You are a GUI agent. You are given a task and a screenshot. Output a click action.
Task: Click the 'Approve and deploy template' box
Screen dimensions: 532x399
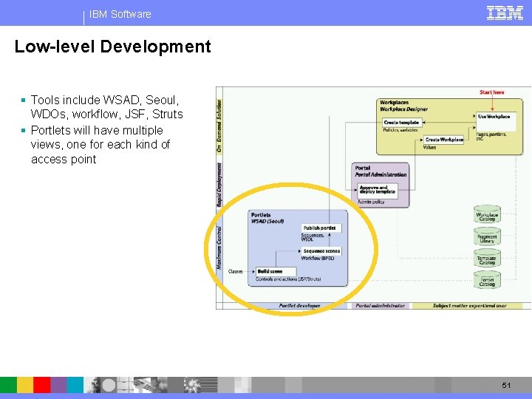click(x=378, y=191)
